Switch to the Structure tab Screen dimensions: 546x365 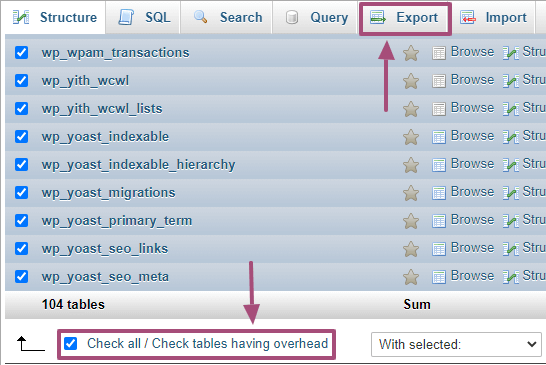point(55,17)
